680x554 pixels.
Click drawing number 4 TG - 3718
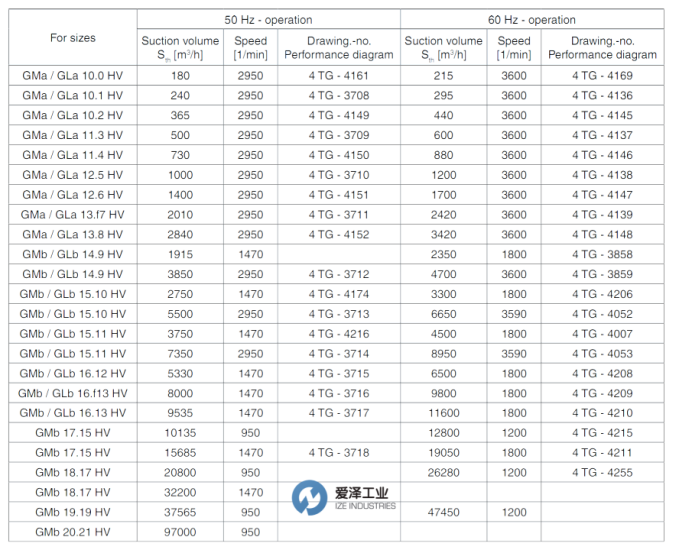[x=338, y=453]
